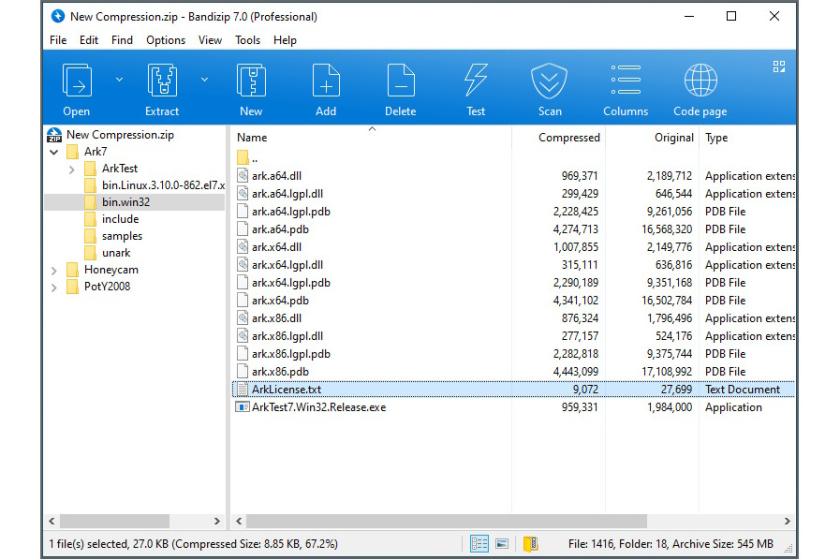
Task: Select the ark.x64.dll file row
Action: pos(514,247)
